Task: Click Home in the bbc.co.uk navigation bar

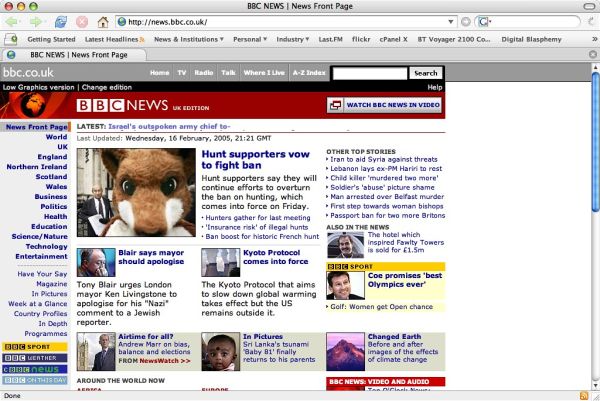Action: 160,73
